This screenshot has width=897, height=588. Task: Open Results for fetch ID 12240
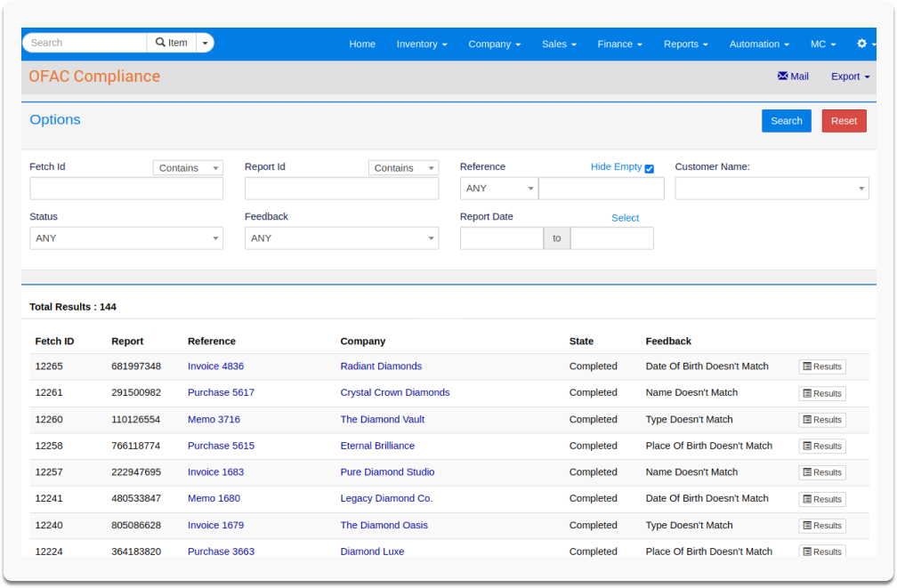pos(822,526)
